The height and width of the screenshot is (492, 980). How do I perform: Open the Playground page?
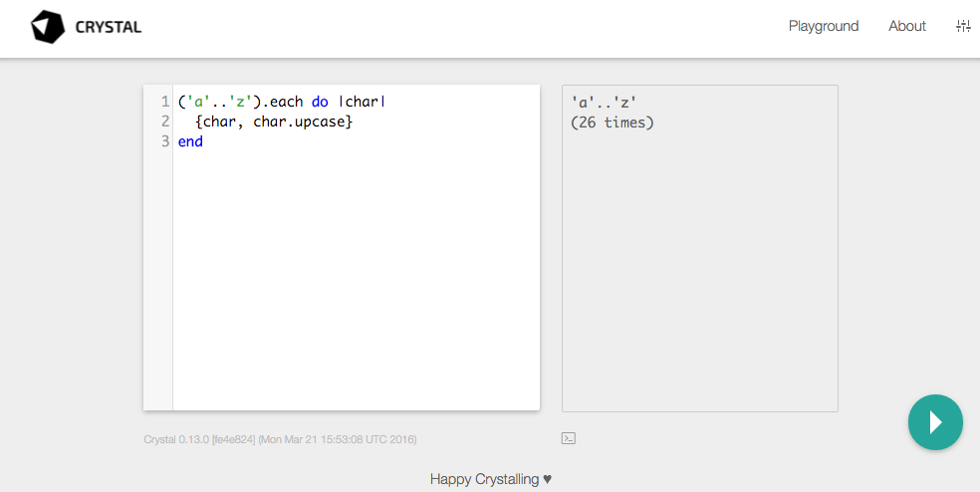coord(823,27)
